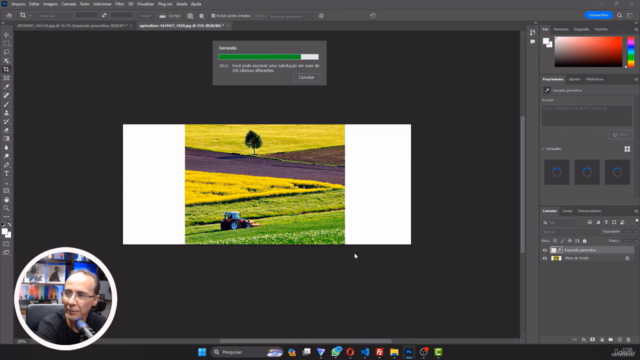The width and height of the screenshot is (640, 360).
Task: Click the variations grid view icon
Action: click(627, 149)
